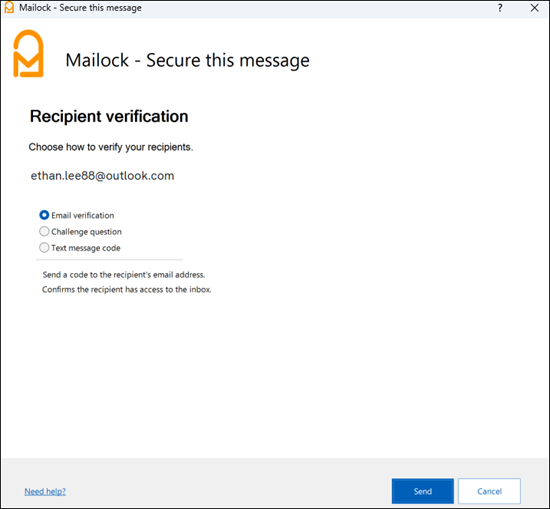This screenshot has height=509, width=550.
Task: Click the Recipient verification heading
Action: [109, 116]
